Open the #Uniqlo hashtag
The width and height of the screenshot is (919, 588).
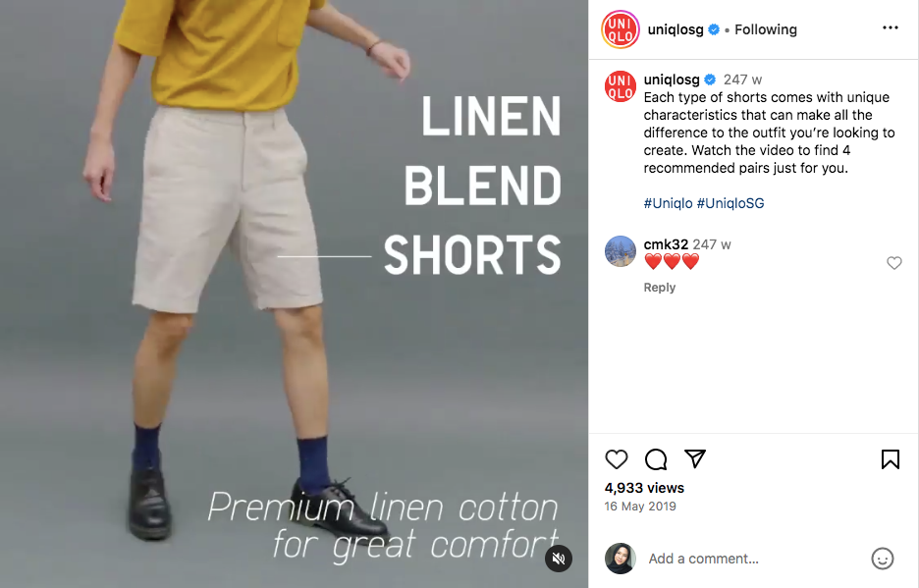click(x=668, y=203)
